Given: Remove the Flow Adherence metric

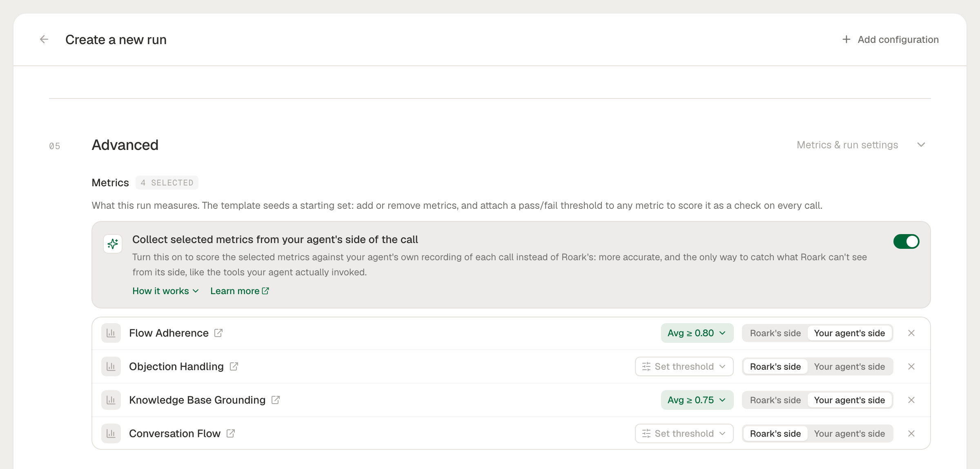Looking at the screenshot, I should [x=911, y=333].
